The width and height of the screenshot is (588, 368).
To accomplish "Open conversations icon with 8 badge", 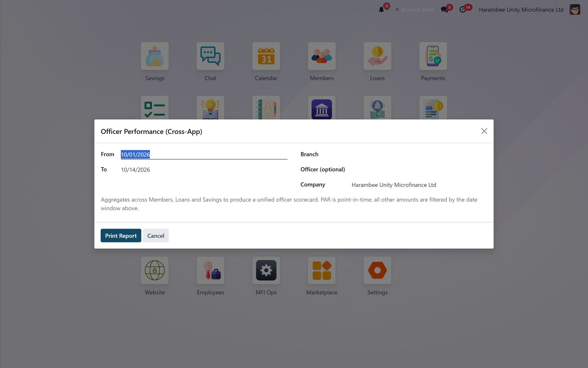I will (445, 10).
